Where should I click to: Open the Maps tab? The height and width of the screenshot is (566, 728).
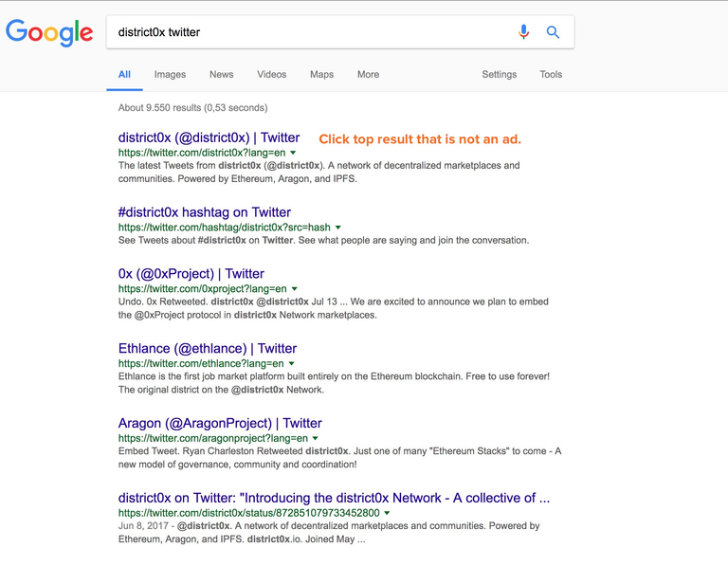[321, 74]
